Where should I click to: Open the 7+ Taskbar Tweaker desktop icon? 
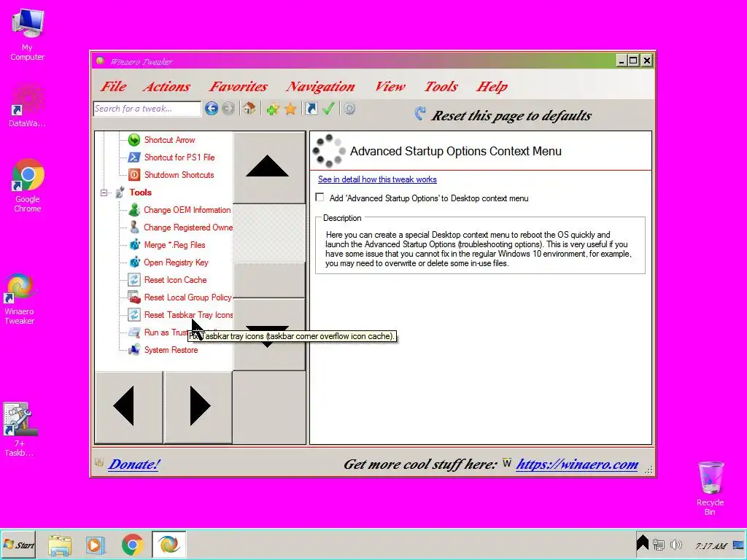click(19, 429)
